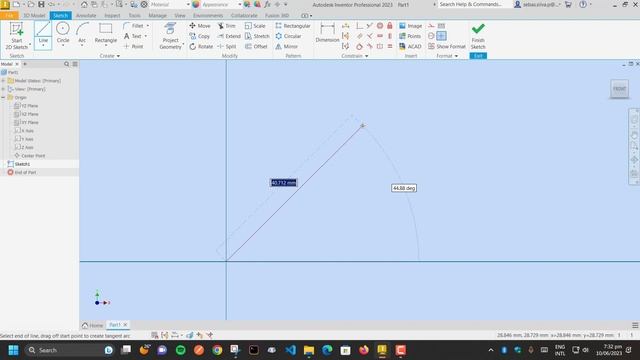Select the Arc sketch tool
This screenshot has width=640, height=360.
82,33
